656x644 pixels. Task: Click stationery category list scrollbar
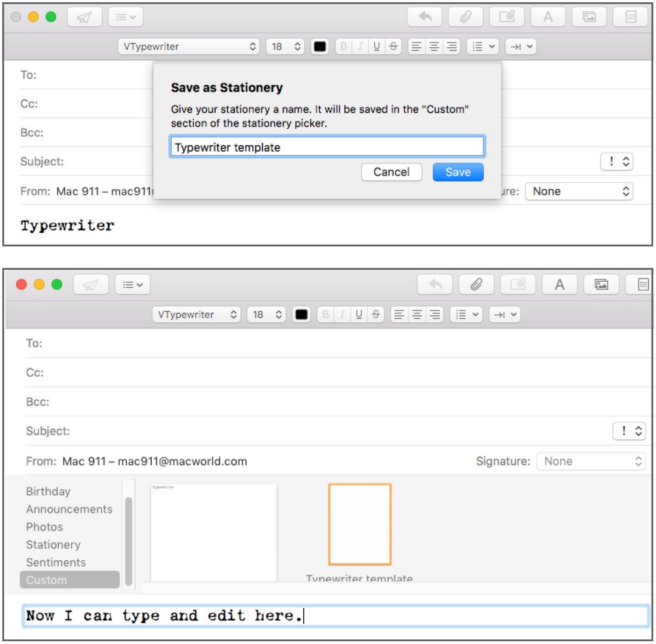coord(129,541)
